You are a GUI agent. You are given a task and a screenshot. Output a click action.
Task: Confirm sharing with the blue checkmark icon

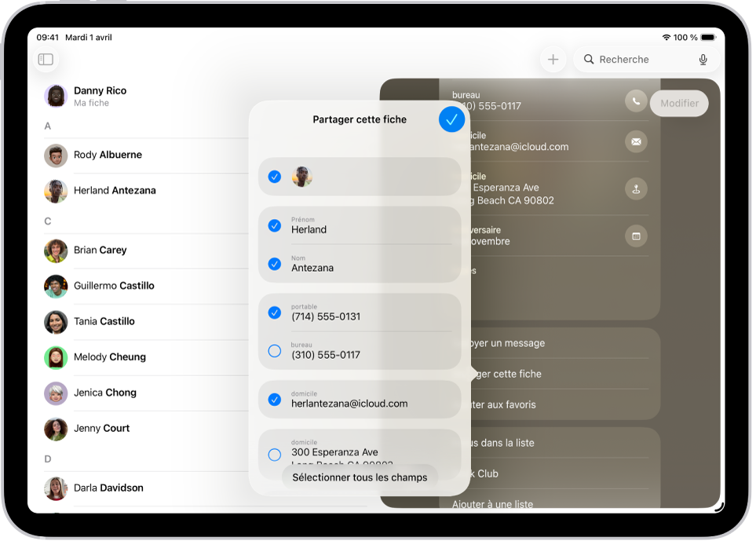451,119
